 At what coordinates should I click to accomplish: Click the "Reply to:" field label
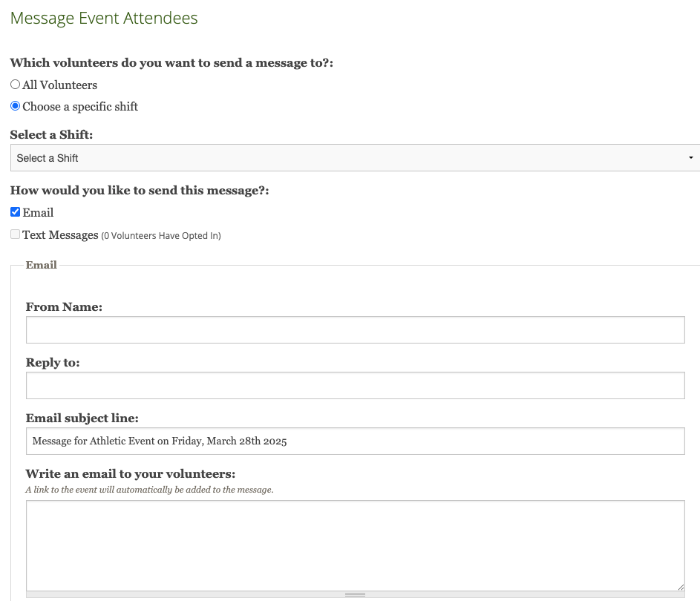53,362
